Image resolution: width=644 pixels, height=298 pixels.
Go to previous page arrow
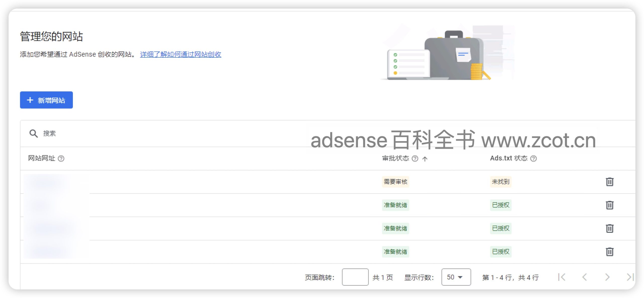click(584, 277)
